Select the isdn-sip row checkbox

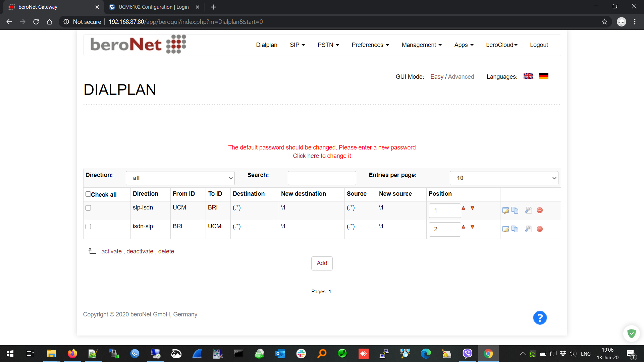coord(88,227)
